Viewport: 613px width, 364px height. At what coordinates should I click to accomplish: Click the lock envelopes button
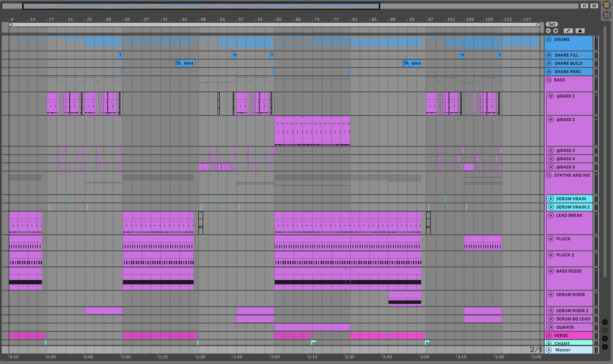[x=580, y=31]
